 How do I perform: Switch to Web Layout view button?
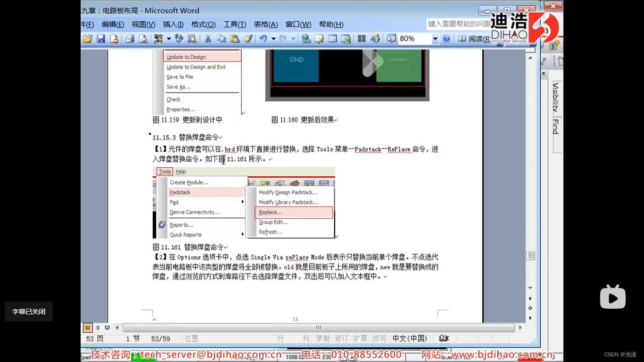[x=98, y=328]
